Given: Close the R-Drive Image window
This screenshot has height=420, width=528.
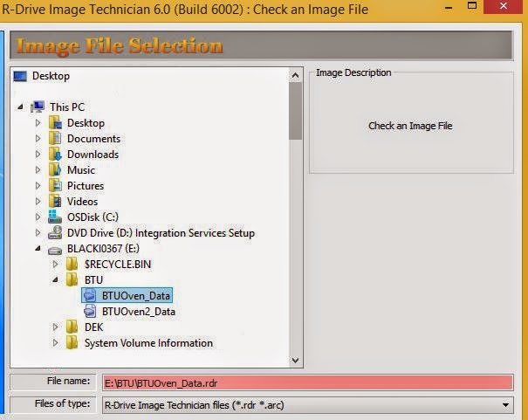Looking at the screenshot, I should point(504,6).
